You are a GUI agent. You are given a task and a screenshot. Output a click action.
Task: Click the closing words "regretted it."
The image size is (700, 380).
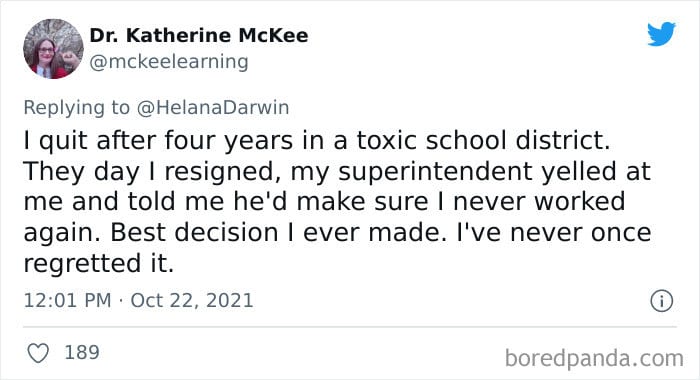click(x=98, y=263)
